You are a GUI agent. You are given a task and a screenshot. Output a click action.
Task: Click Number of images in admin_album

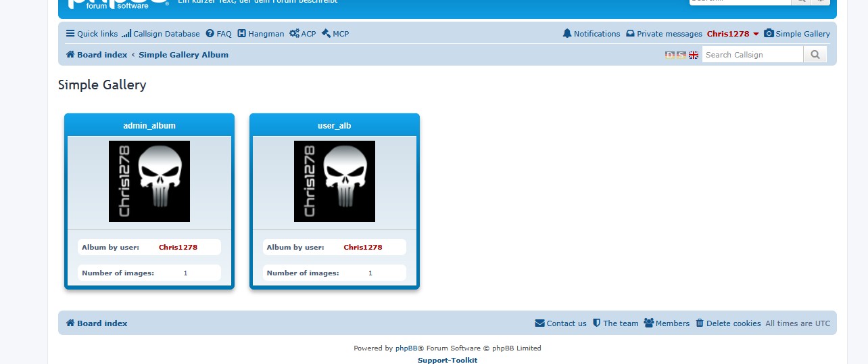[118, 273]
